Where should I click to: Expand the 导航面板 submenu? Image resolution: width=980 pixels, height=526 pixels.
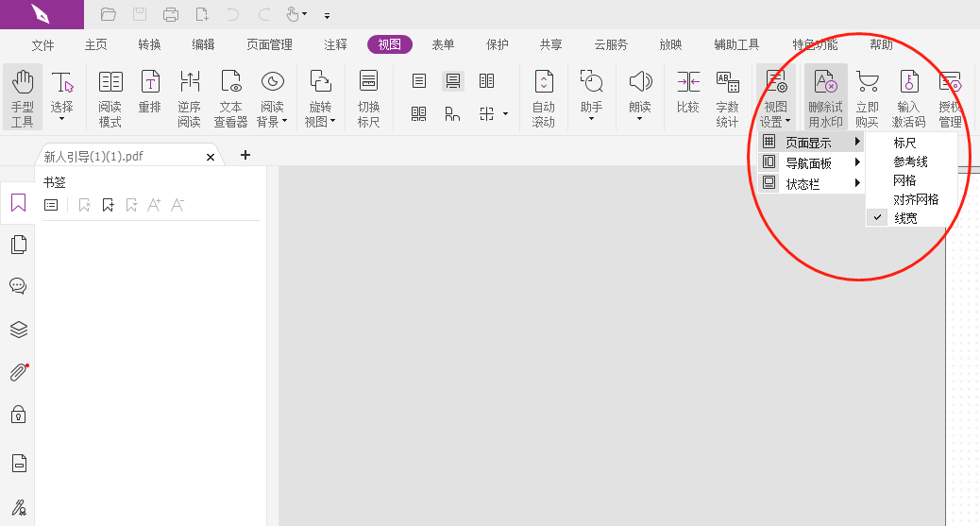click(811, 162)
